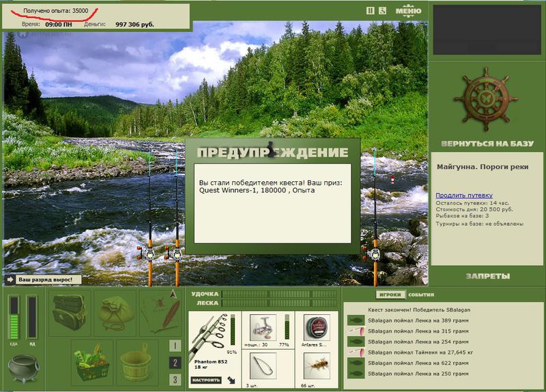The width and height of the screenshot is (546, 392).
Task: Click the time value 09:00 ПН
Action: [59, 25]
